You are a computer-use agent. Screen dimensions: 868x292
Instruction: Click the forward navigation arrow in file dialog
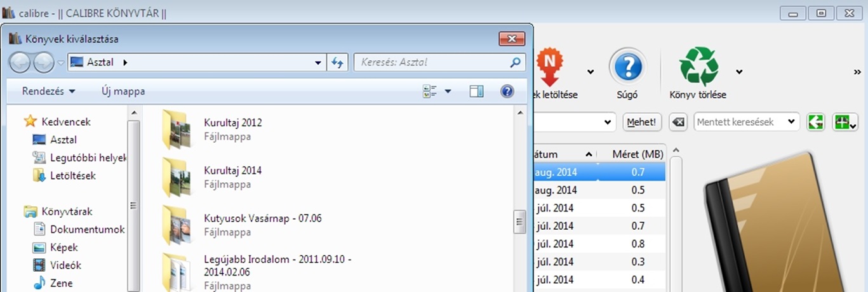(43, 62)
